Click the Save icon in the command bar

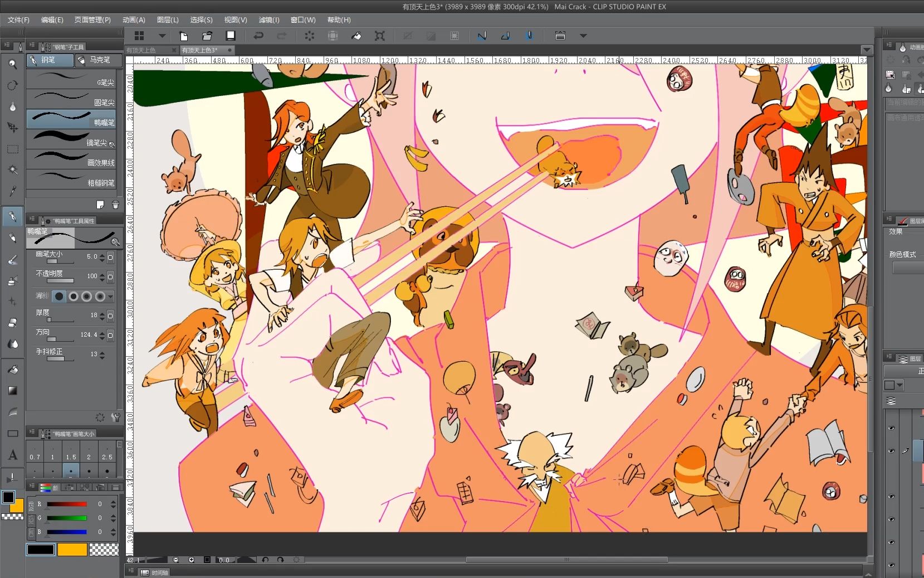231,36
